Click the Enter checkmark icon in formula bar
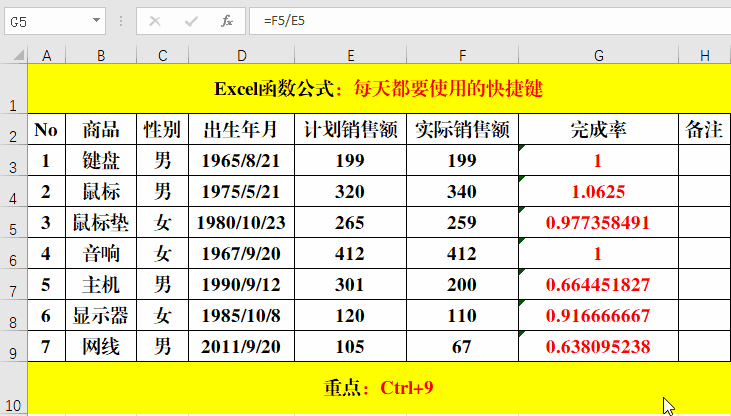This screenshot has height=416, width=731. [191, 21]
